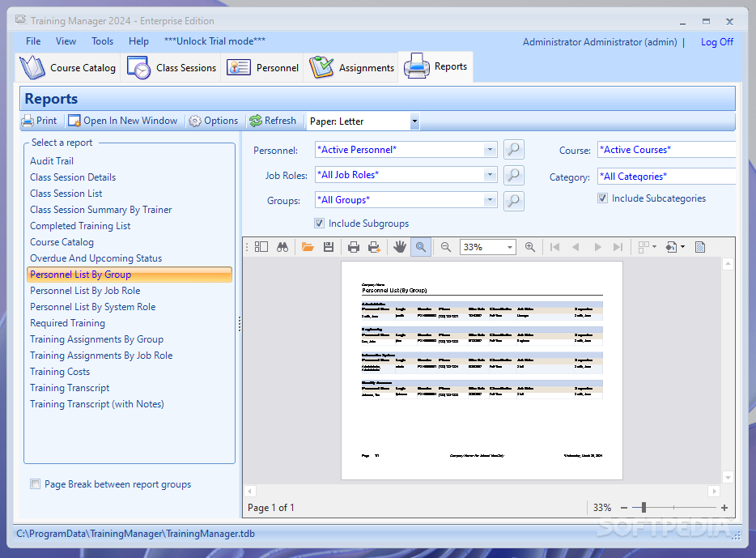Click the slider minus zoom button
This screenshot has height=558, width=756.
pos(624,507)
